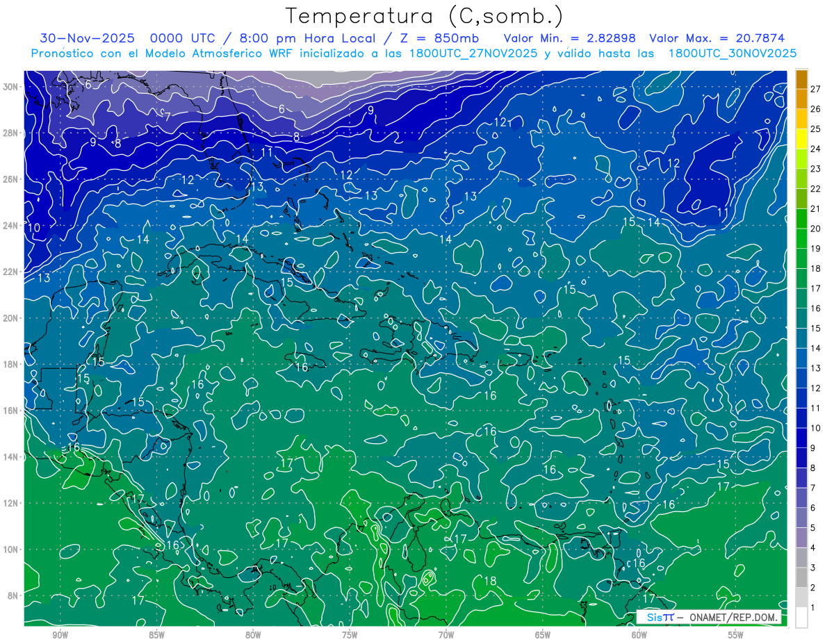This screenshot has height=644, width=834.
Task: Click 'Valor Max. = 20.7874' text
Action: (717, 38)
